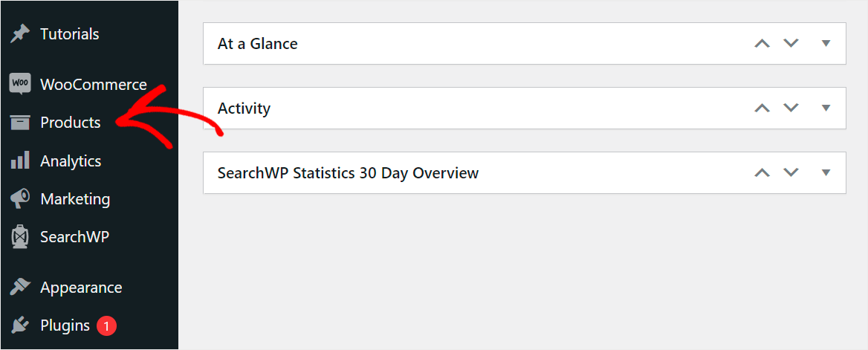Click the Appearance paintbrush icon

pos(20,288)
